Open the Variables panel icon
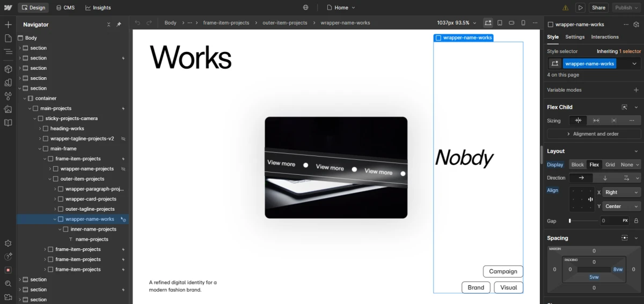This screenshot has width=644, height=304. click(8, 83)
